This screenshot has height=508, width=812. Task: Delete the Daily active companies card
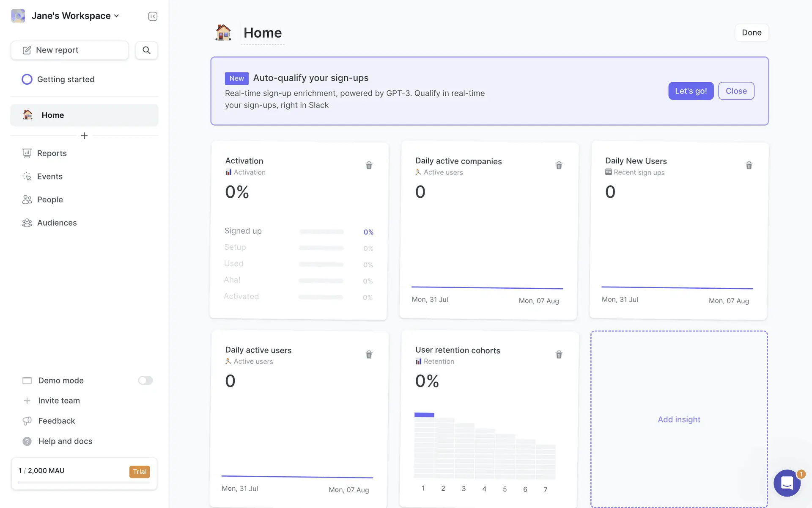pos(559,166)
